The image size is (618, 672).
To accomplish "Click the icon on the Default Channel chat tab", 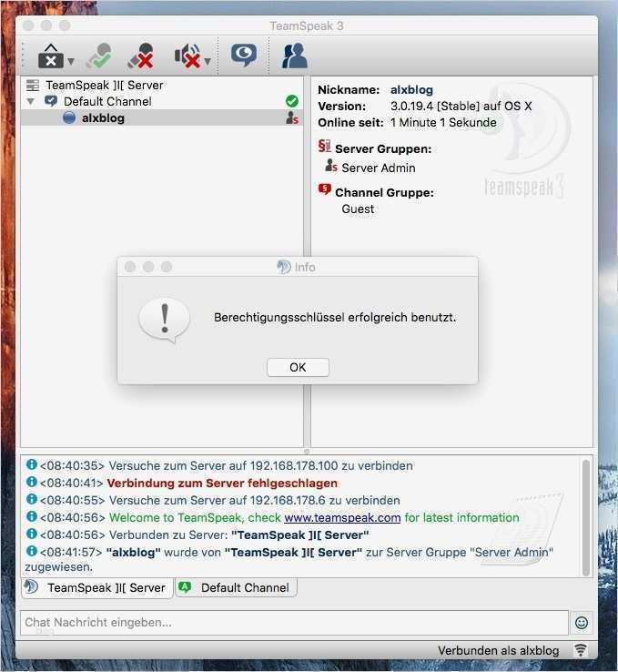I will 185,586.
